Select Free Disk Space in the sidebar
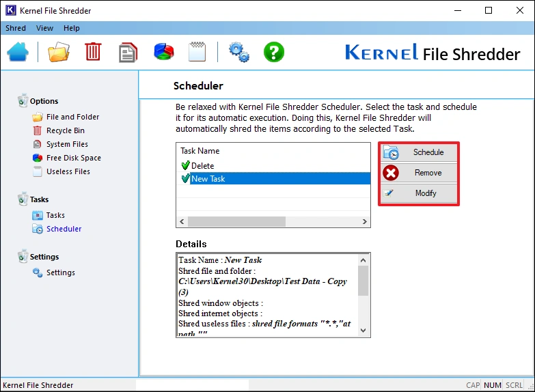 (73, 158)
